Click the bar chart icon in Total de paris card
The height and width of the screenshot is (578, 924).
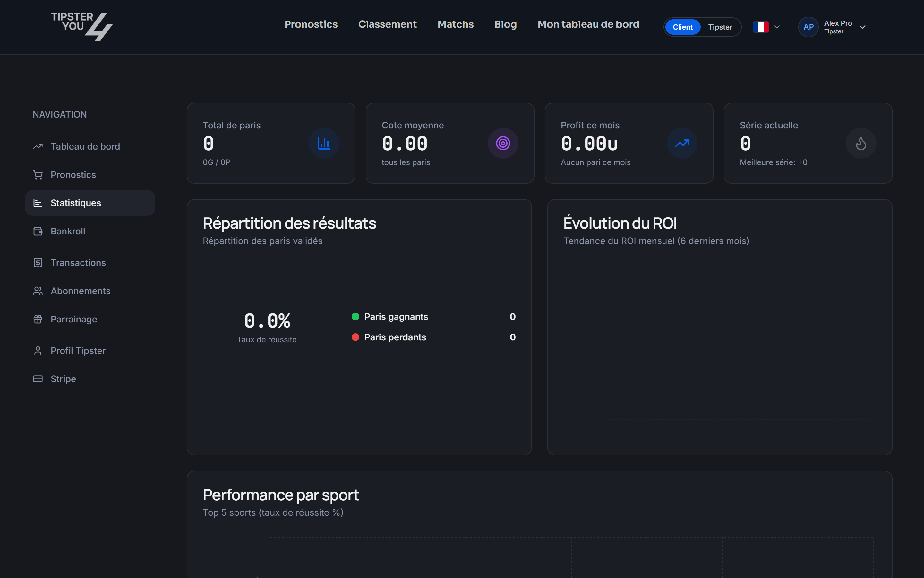click(324, 143)
